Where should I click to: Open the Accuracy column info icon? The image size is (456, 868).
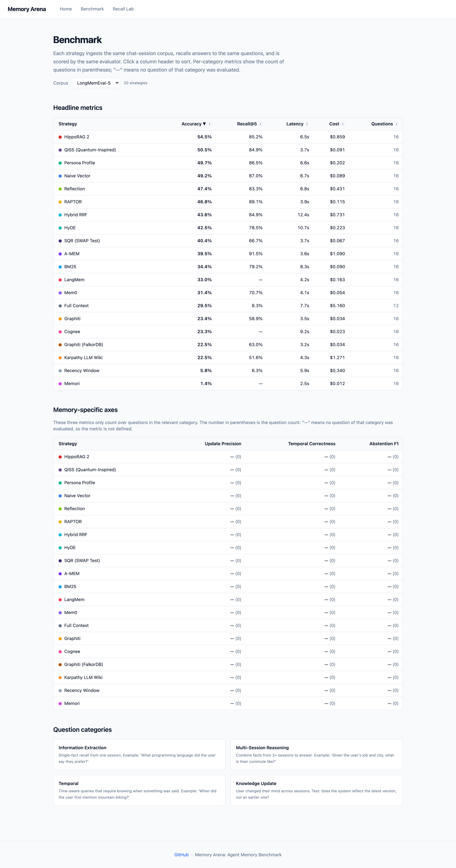pyautogui.click(x=210, y=124)
